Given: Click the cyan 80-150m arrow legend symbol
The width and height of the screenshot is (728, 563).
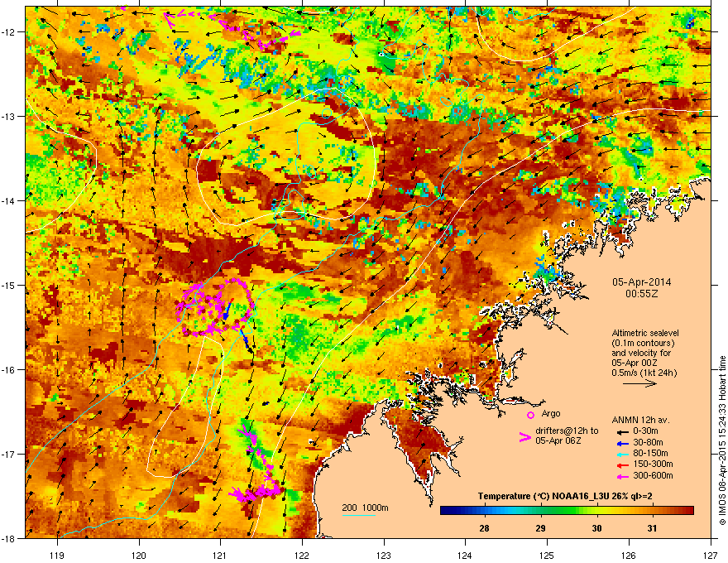Looking at the screenshot, I should 623,454.
